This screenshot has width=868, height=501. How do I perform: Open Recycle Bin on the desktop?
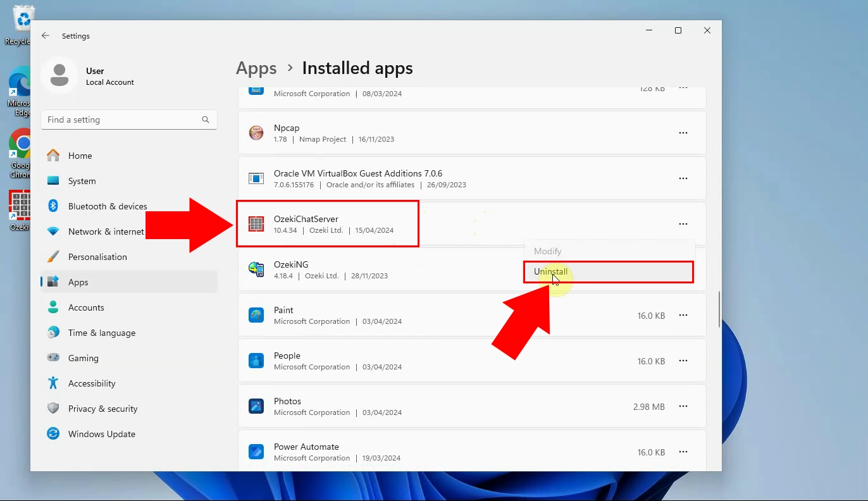pyautogui.click(x=20, y=25)
